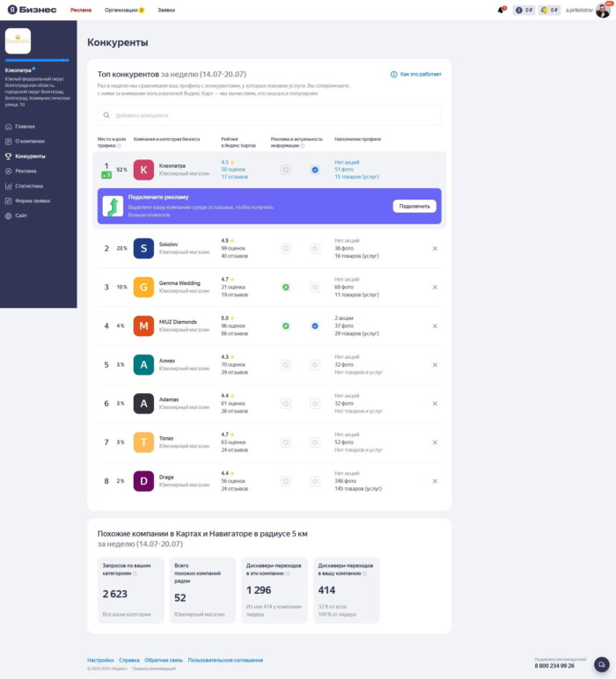Click MIUZ Diamonds blue verified checkmark

click(x=315, y=326)
